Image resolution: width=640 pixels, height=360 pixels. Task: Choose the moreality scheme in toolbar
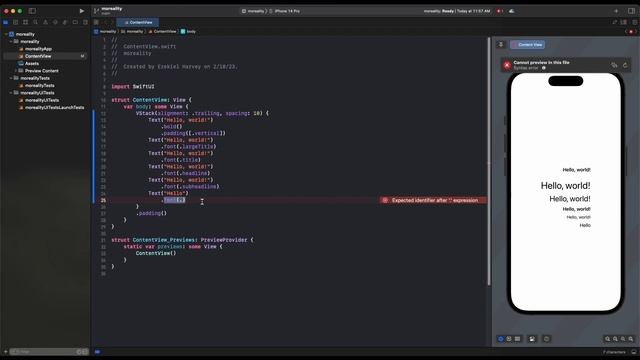[x=253, y=11]
